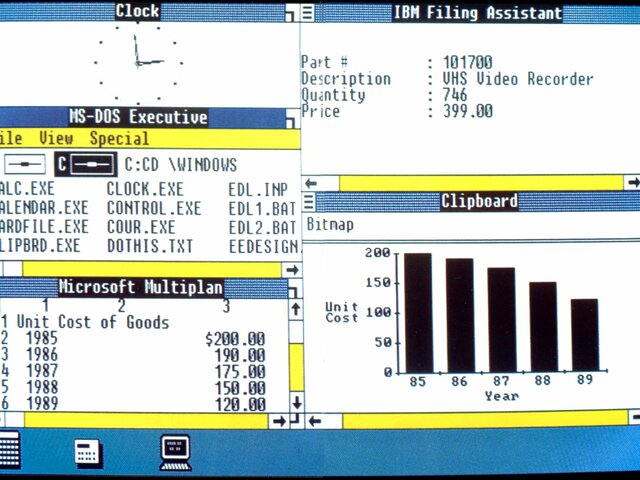Select the $200.00 cell in Multiplan

[x=235, y=339]
